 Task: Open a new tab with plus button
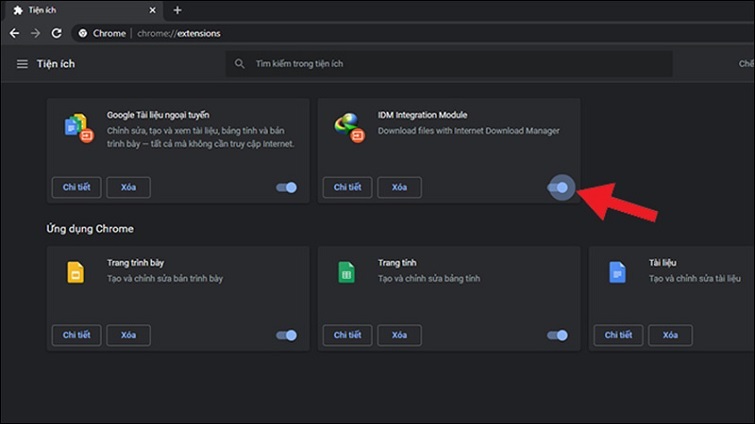(178, 10)
